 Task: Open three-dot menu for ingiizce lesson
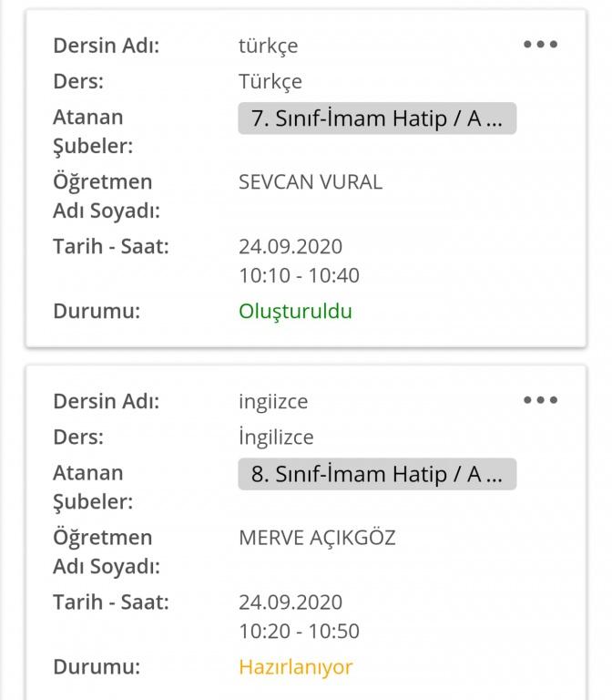coord(540,400)
